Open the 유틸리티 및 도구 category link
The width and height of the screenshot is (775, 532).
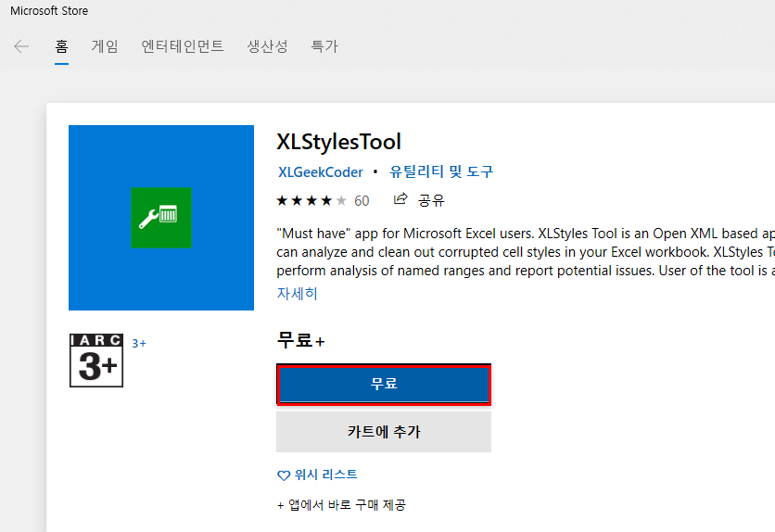[x=441, y=171]
